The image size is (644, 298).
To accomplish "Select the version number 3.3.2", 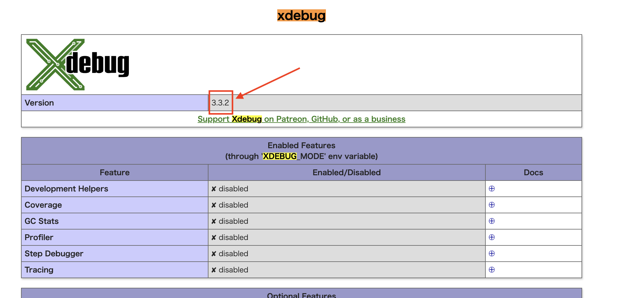I will pos(220,103).
